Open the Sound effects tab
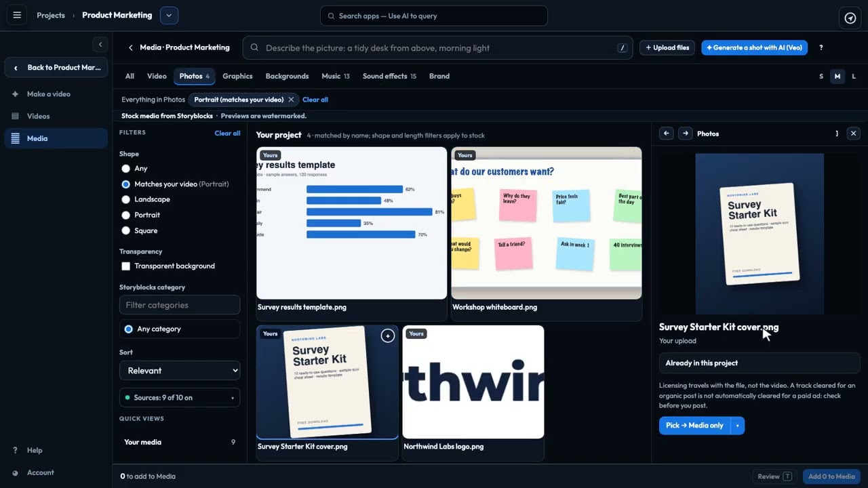Image resolution: width=868 pixels, height=488 pixels. click(x=389, y=76)
